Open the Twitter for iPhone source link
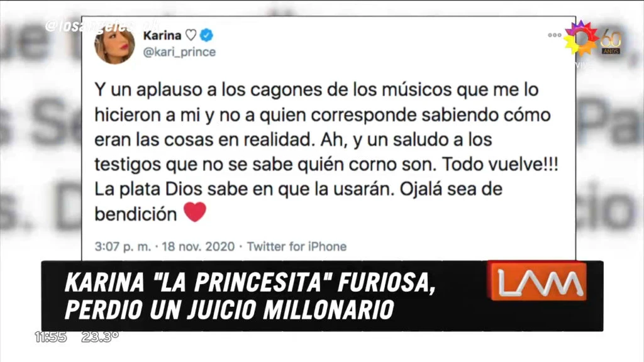The image size is (644, 362). coord(297,246)
